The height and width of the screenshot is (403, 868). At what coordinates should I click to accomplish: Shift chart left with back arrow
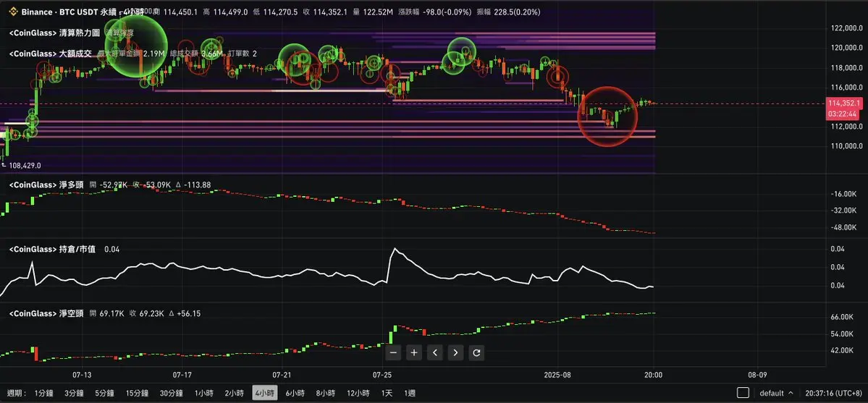(435, 352)
